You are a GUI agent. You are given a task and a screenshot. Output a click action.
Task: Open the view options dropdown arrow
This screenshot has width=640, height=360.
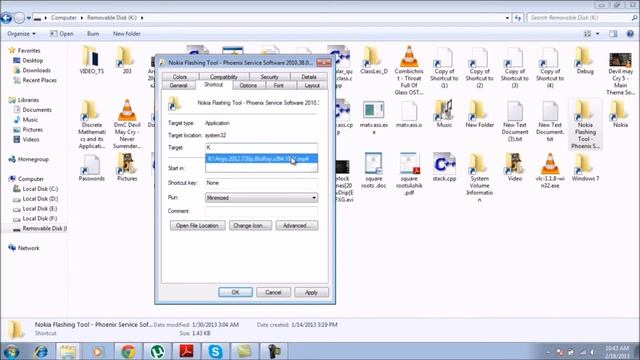pyautogui.click(x=598, y=34)
